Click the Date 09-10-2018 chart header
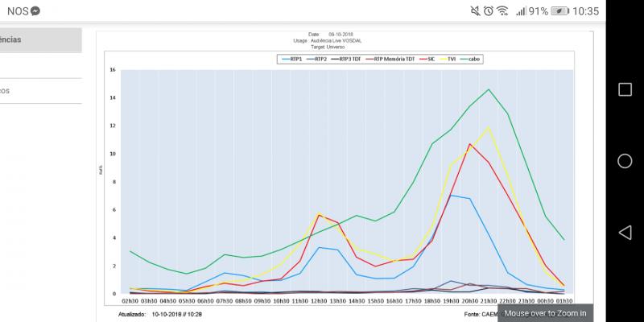Screen dimensions: 644x322 point(331,35)
